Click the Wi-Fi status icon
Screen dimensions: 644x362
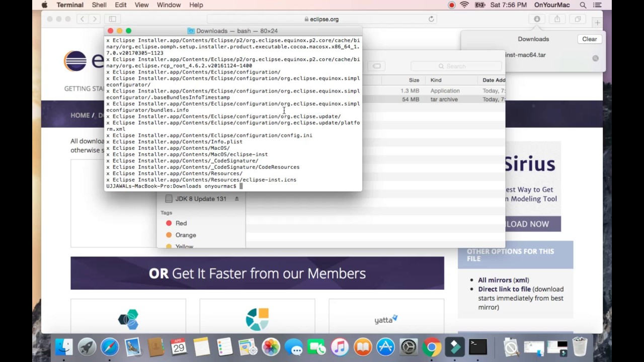(x=464, y=5)
